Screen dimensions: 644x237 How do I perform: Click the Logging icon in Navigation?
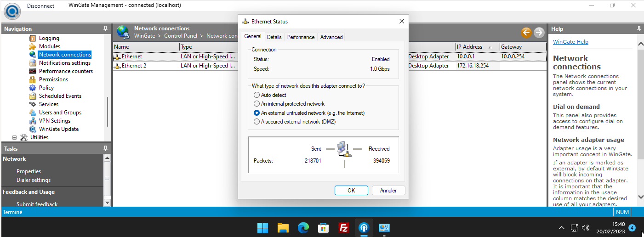[x=33, y=38]
